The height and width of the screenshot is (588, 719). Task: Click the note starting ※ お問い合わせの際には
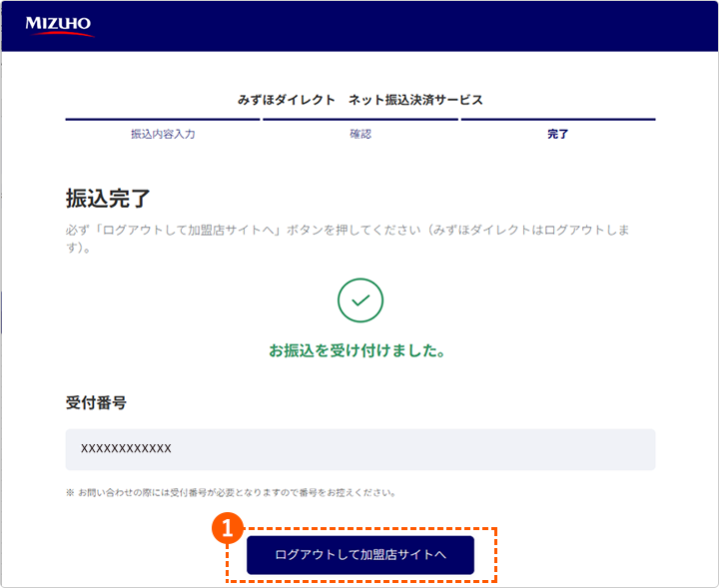pos(231,493)
